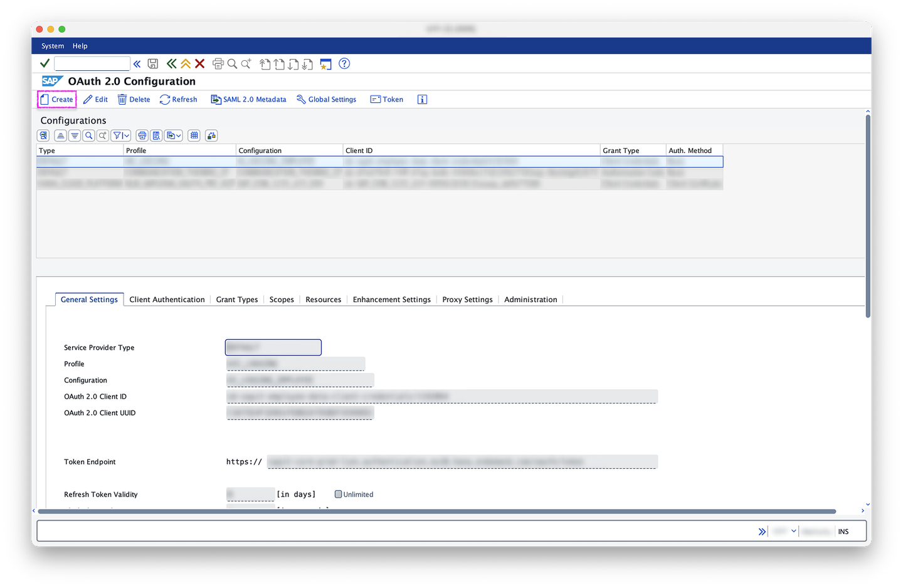Open the Proxy Settings tab

468,300
